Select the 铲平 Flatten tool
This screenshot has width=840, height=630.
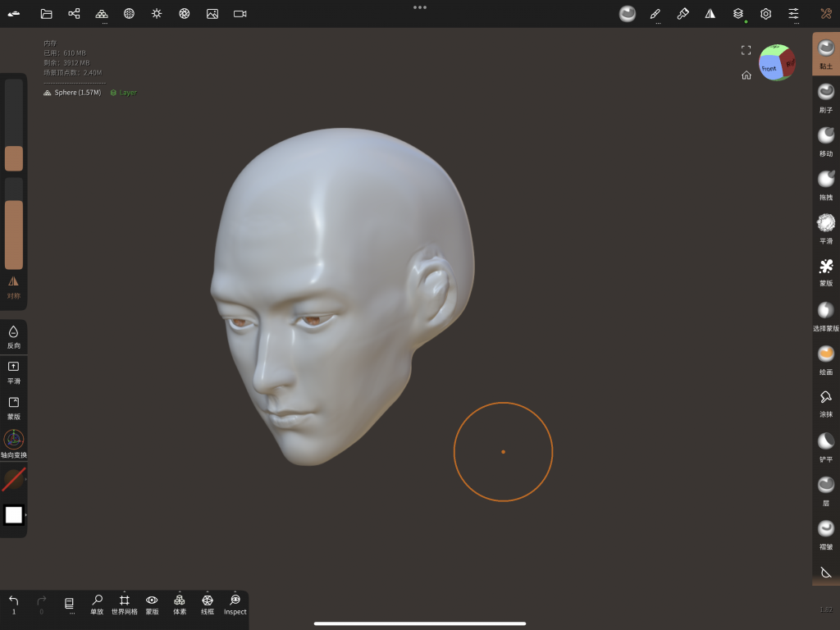pos(825,448)
